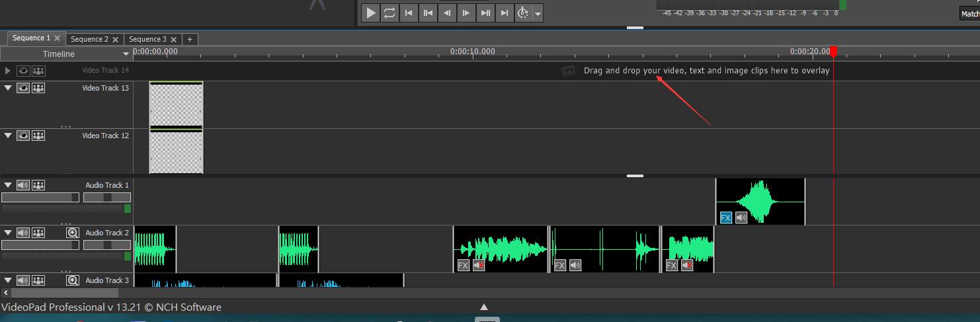This screenshot has height=322, width=980.
Task: Unmute the widest muted clip on Audio Track 2
Action: (479, 266)
